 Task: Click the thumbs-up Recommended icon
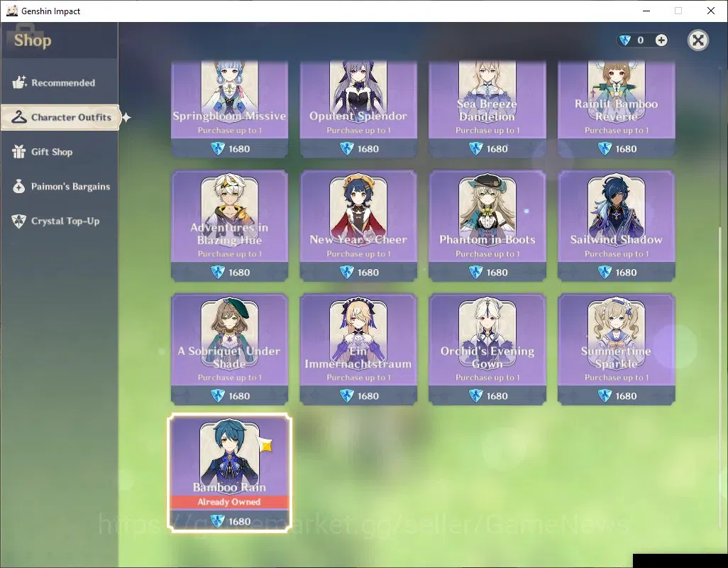pyautogui.click(x=19, y=82)
